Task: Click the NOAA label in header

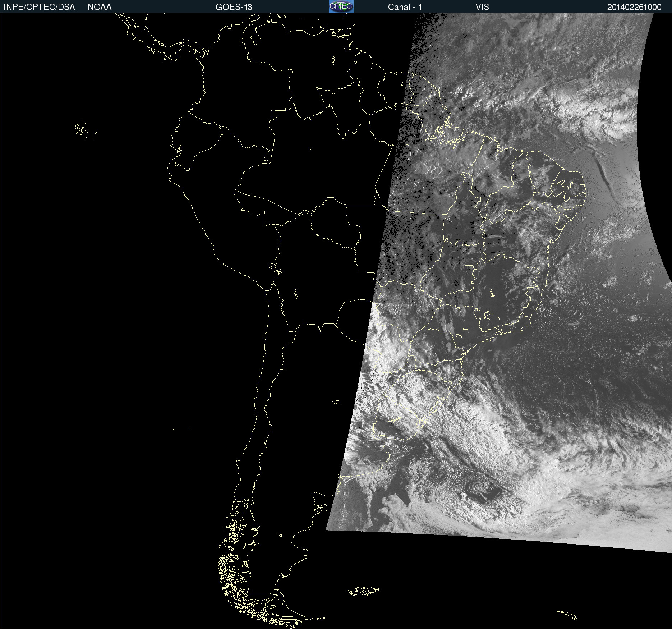Action: [100, 7]
